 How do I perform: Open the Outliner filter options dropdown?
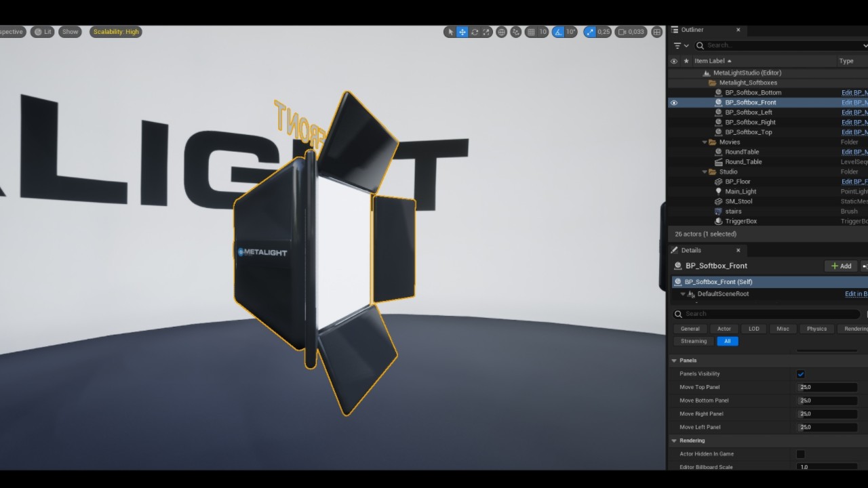681,45
